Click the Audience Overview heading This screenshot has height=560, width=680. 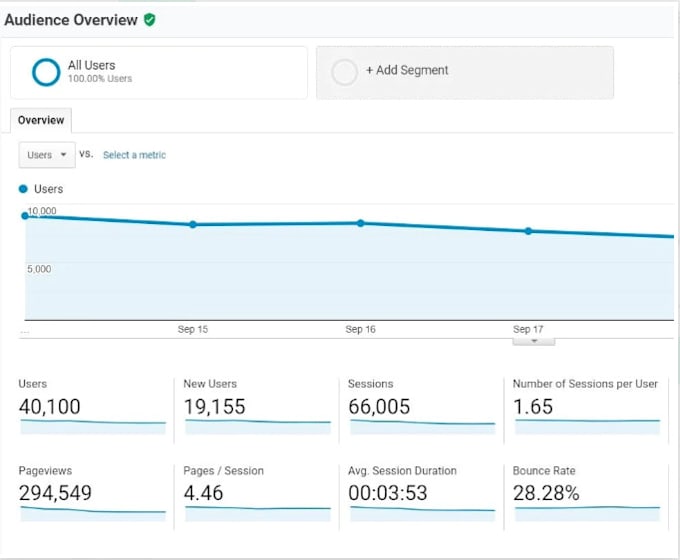(71, 19)
